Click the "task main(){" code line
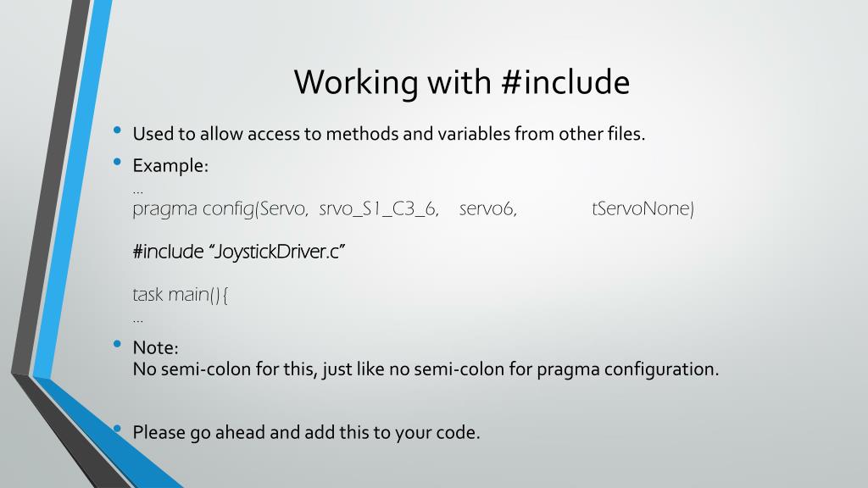 (180, 294)
